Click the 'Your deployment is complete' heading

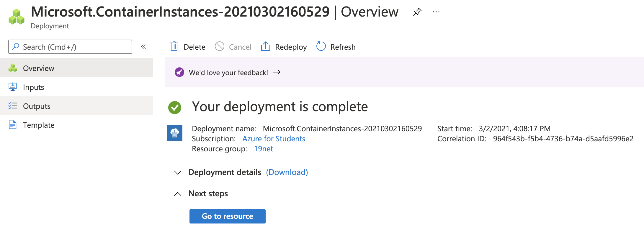(x=280, y=107)
